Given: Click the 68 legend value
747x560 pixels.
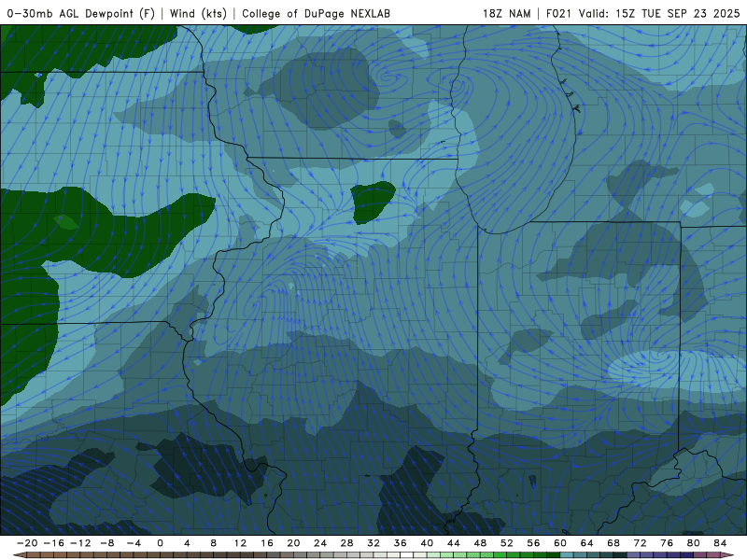Looking at the screenshot, I should coord(613,543).
